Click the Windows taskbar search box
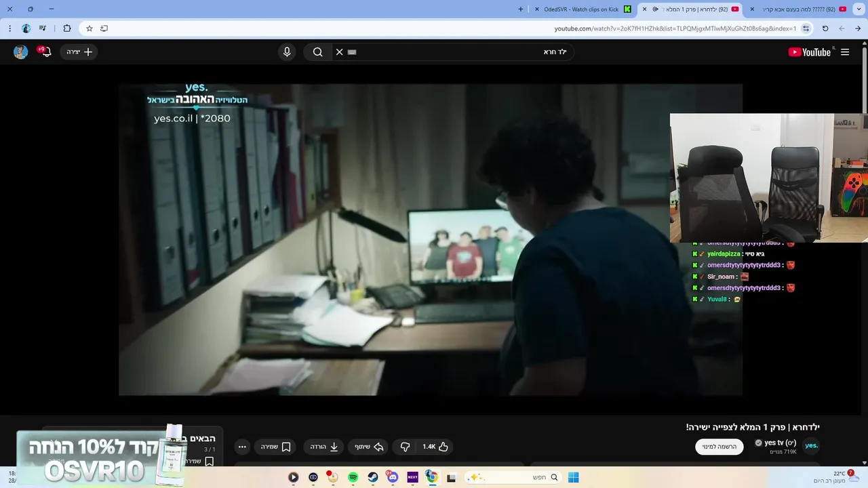Viewport: 868px width, 488px height. [513, 477]
